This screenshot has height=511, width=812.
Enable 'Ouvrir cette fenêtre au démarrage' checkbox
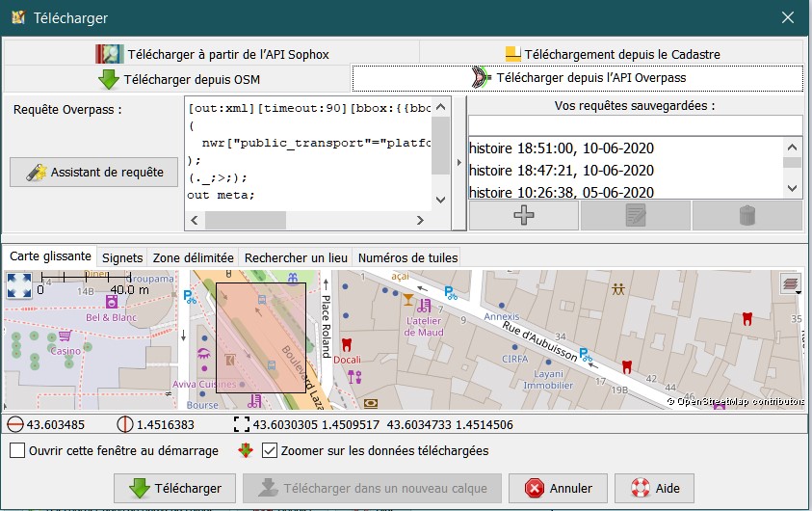click(x=17, y=450)
